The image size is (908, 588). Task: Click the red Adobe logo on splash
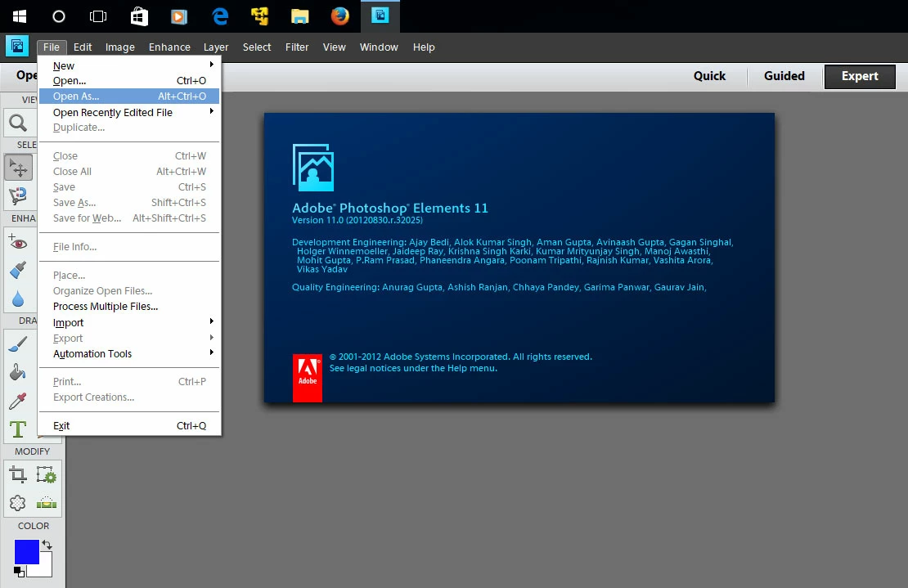[x=308, y=378]
